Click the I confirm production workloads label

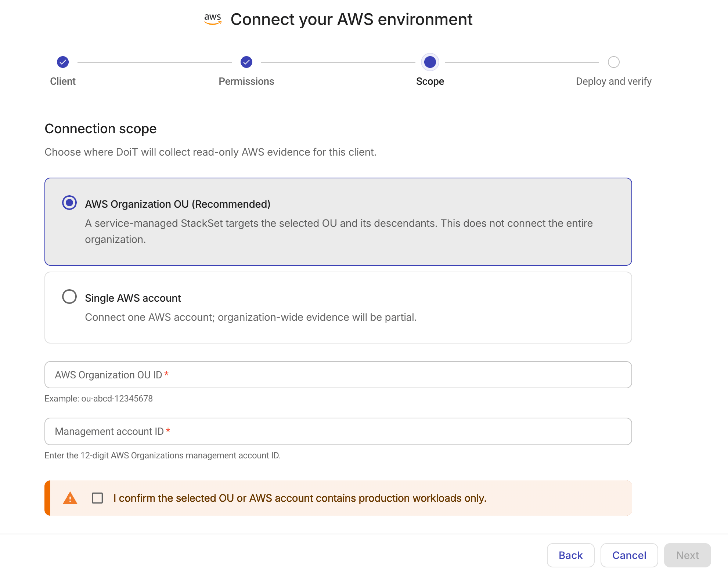300,498
